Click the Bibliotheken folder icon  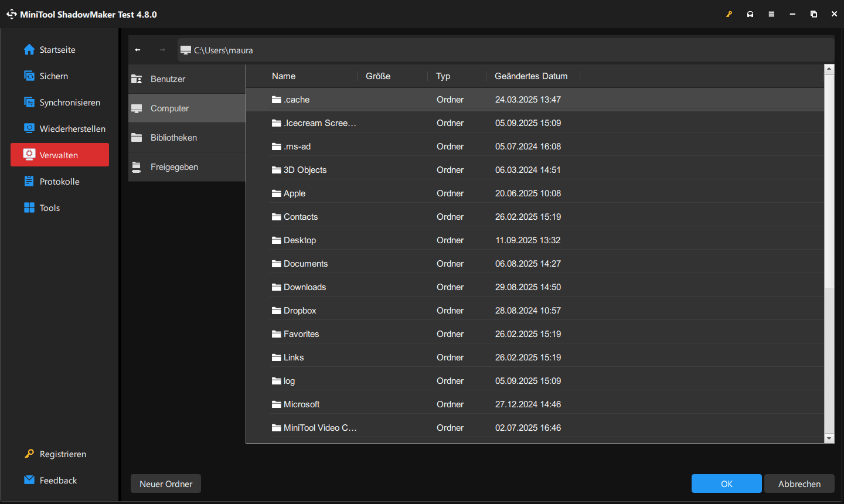click(x=137, y=138)
